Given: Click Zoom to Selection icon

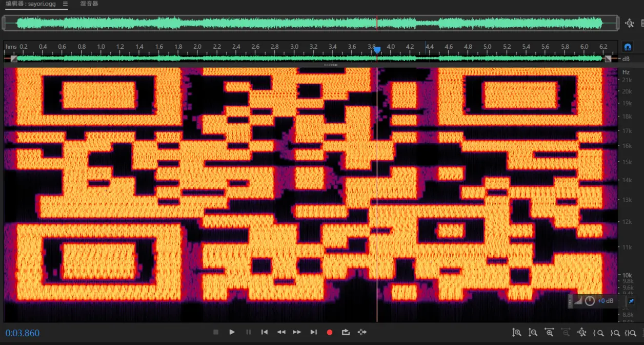Looking at the screenshot, I should [631, 333].
